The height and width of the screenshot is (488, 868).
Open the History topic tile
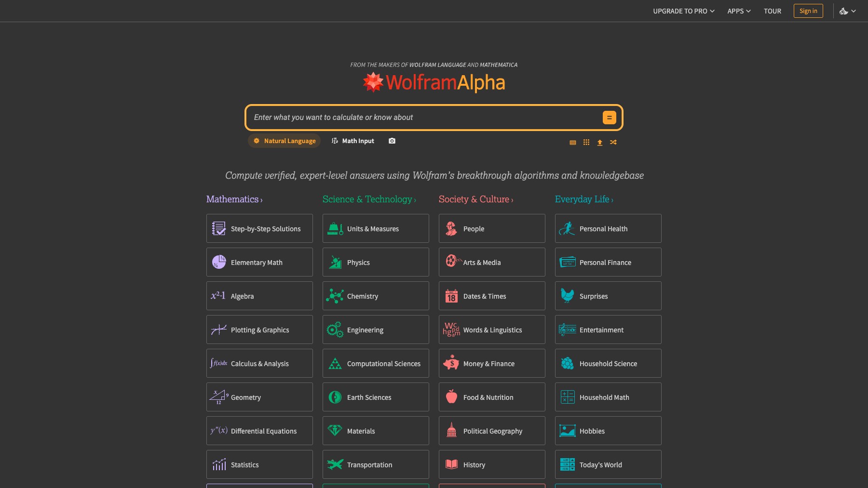tap(492, 464)
